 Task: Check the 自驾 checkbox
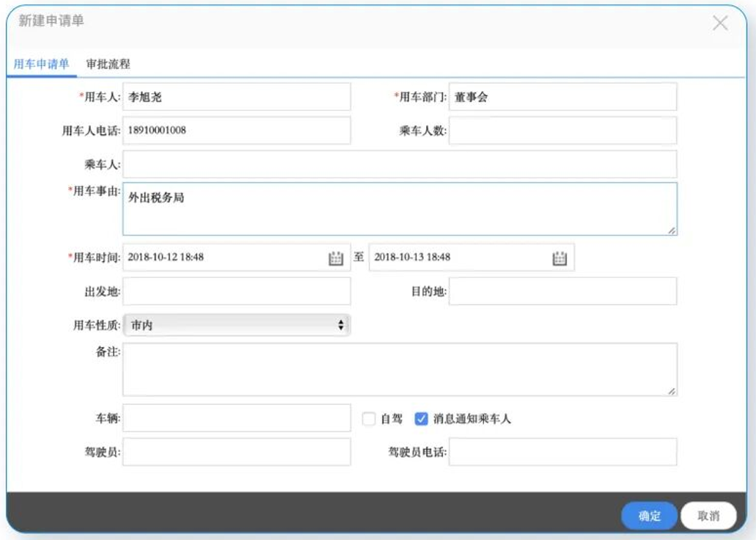[x=369, y=418]
